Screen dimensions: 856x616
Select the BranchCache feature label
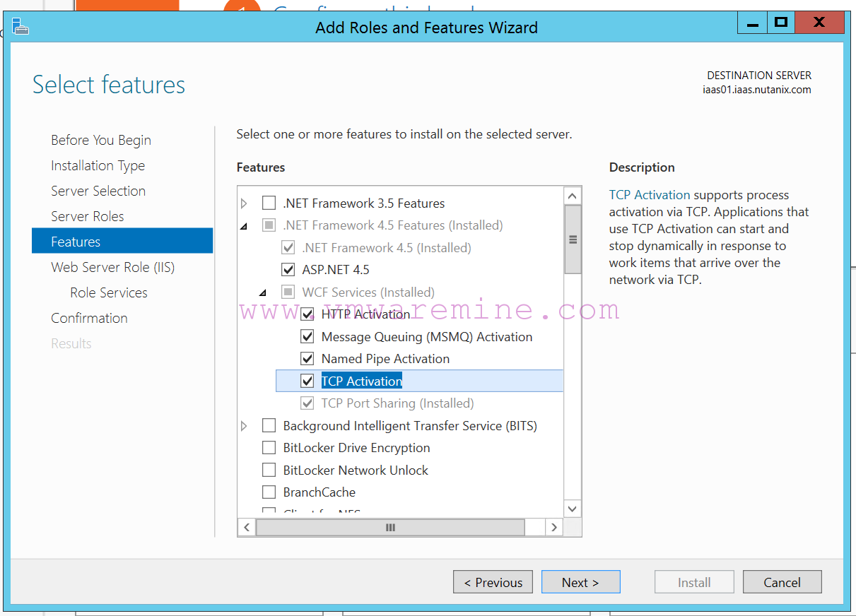319,492
